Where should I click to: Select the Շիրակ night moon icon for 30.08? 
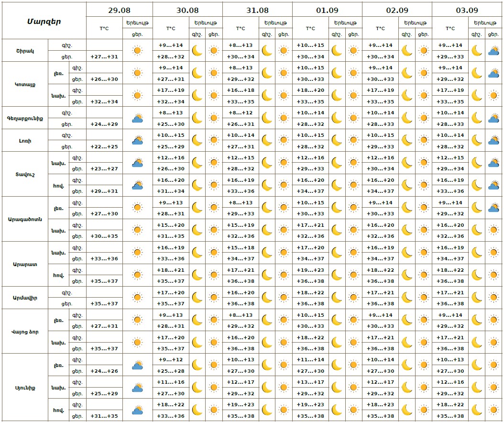(x=197, y=50)
